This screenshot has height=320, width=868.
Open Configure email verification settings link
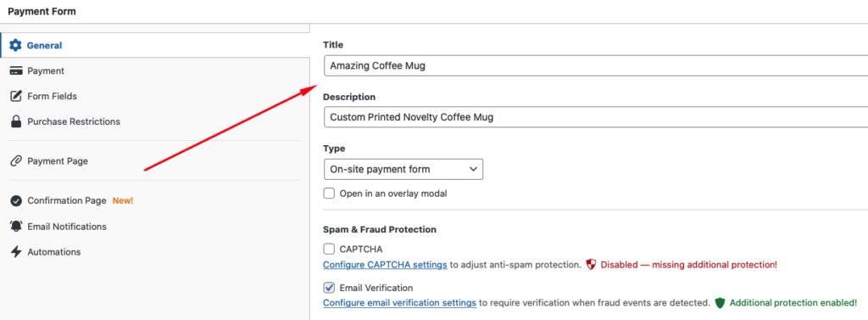coord(400,303)
